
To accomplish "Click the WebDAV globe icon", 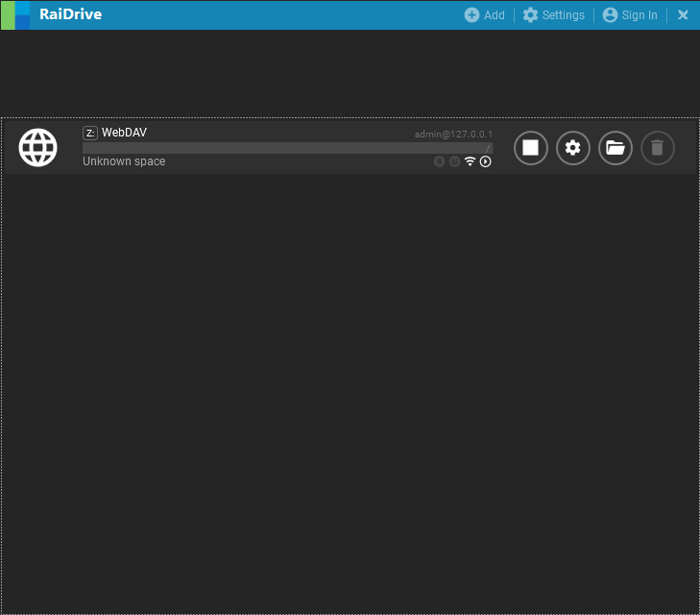I will (38, 147).
